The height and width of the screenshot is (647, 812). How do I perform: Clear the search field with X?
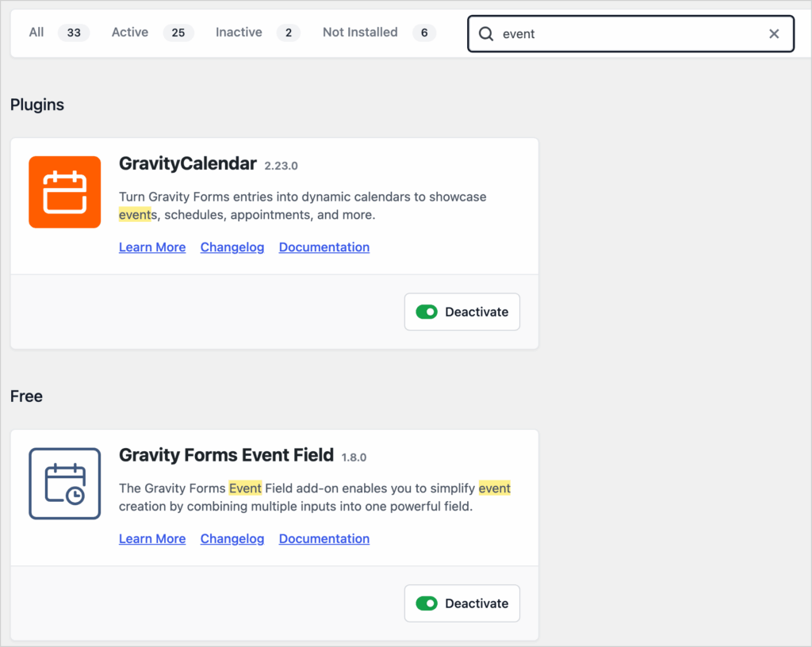pos(774,34)
